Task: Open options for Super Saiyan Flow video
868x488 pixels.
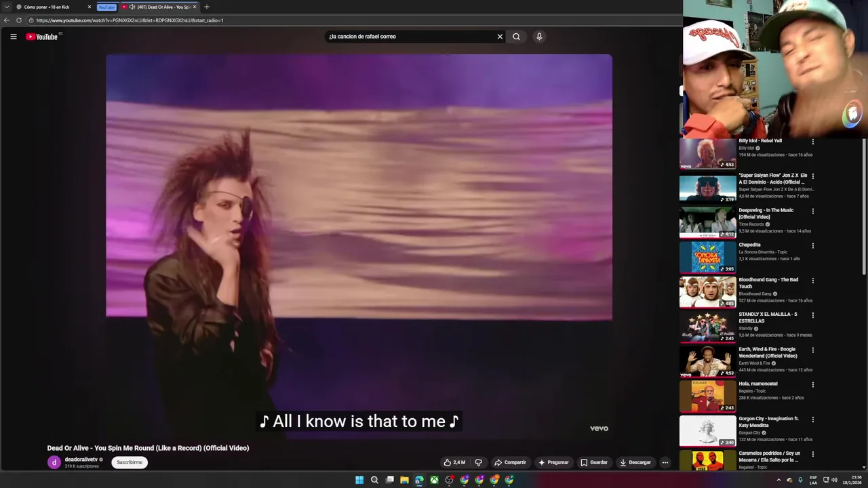Action: pos(812,176)
